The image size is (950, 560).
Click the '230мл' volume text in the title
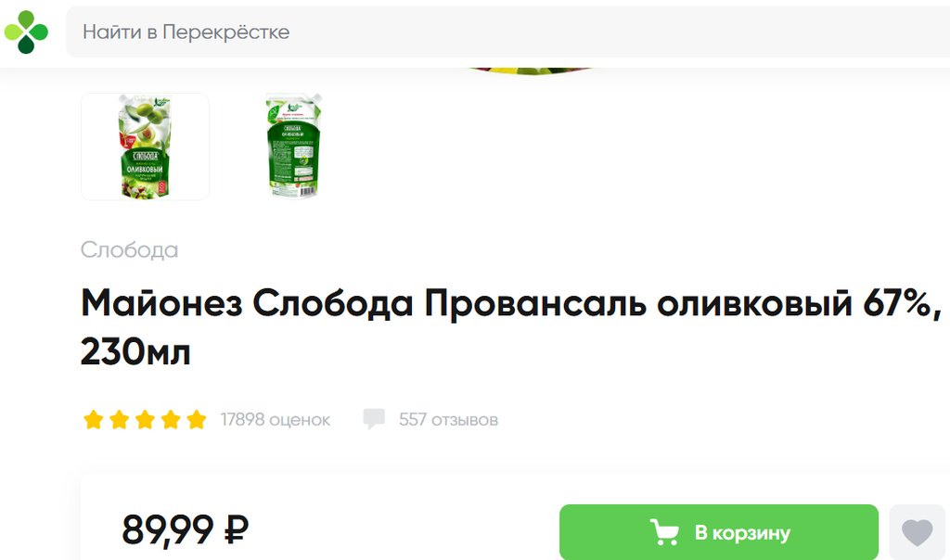135,351
